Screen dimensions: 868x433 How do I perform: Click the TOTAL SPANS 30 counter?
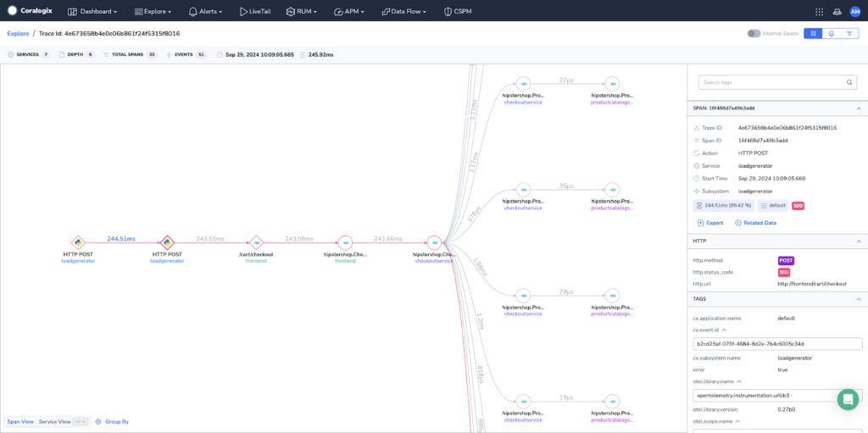pyautogui.click(x=130, y=55)
